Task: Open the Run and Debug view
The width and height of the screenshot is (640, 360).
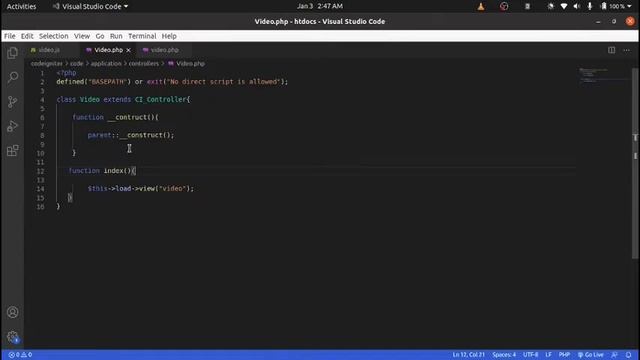Action: pyautogui.click(x=13, y=126)
